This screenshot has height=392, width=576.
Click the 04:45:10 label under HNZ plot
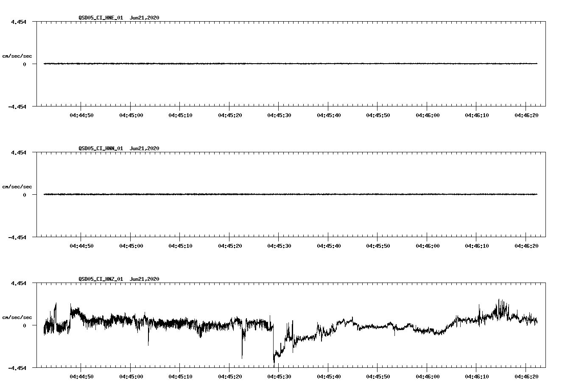pos(180,376)
